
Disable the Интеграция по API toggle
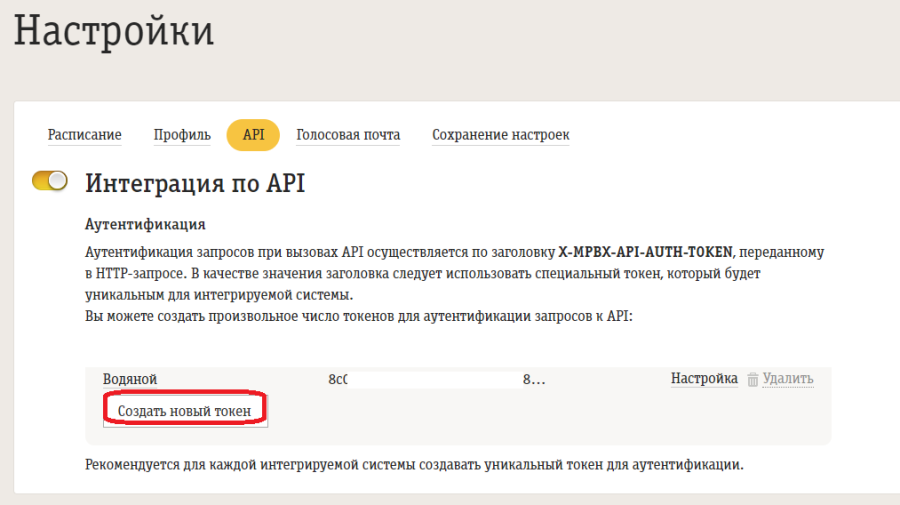tap(50, 181)
